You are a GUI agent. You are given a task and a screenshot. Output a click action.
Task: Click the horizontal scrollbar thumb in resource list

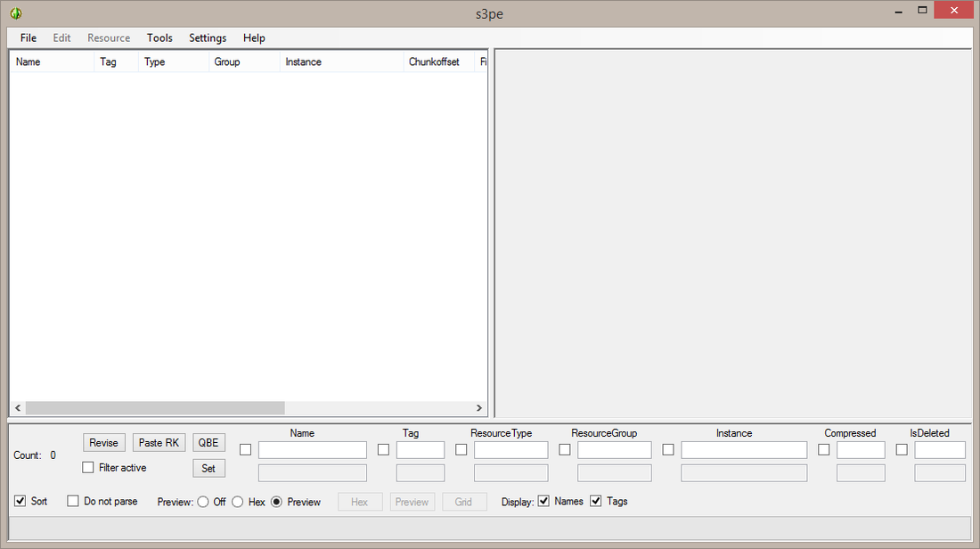tap(155, 407)
